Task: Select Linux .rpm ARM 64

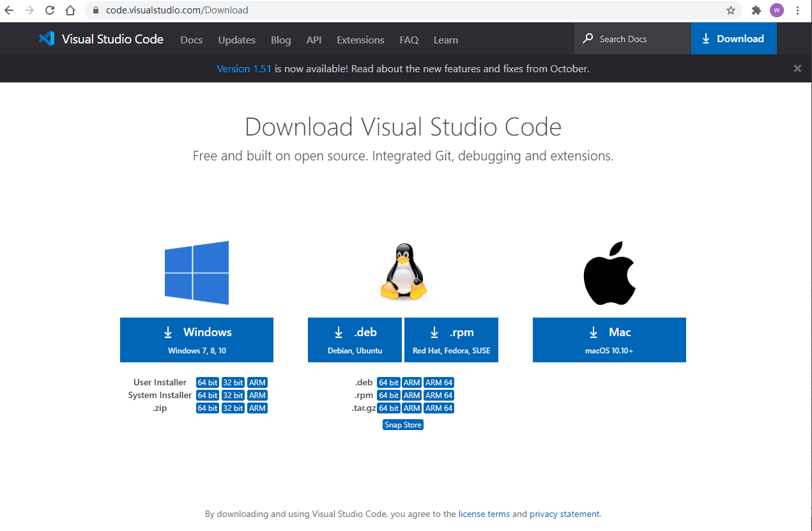Action: click(x=439, y=396)
